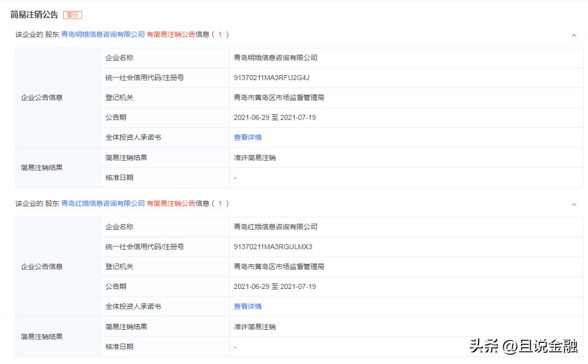Click the 青岛市黄岛区市场监督管理局 registration cell
The height and width of the screenshot is (364, 588).
pos(278,97)
